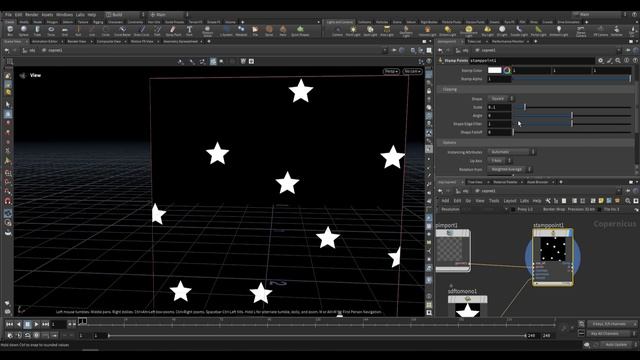This screenshot has width=640, height=360.
Task: Open the Main radial menu dropdown
Action: tap(168, 15)
